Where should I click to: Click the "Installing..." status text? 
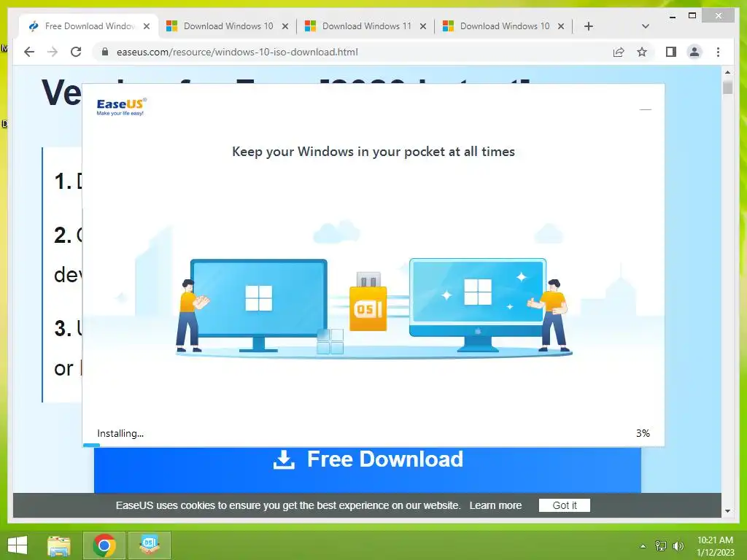pyautogui.click(x=120, y=433)
